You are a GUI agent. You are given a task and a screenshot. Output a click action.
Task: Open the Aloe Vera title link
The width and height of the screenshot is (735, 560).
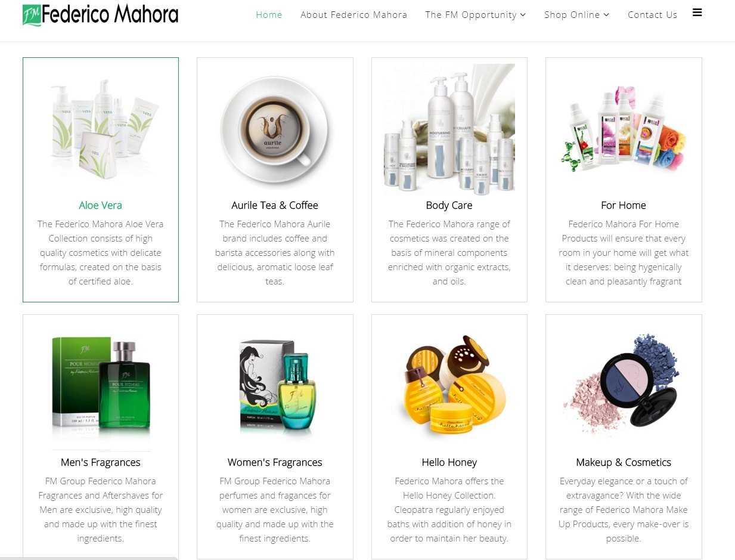pyautogui.click(x=100, y=205)
